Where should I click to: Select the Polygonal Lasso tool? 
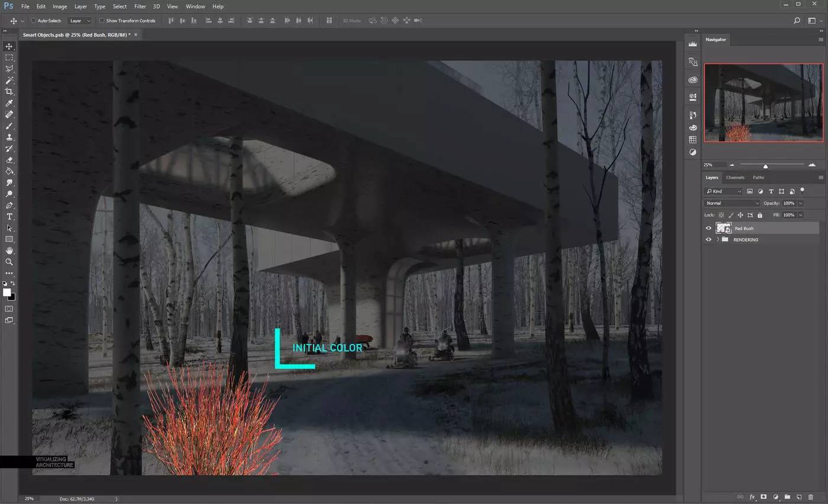point(9,69)
